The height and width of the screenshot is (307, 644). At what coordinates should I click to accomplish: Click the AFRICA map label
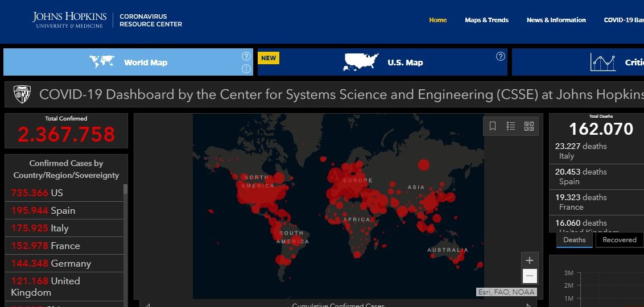(x=357, y=219)
